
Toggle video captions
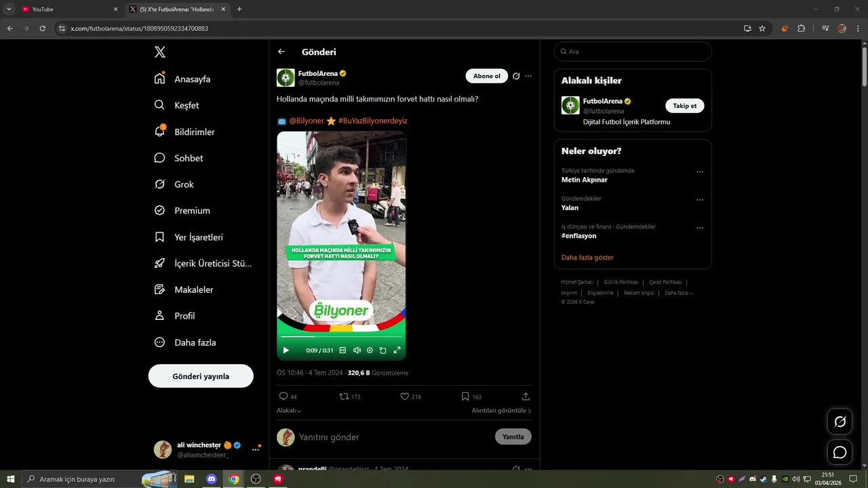click(342, 350)
